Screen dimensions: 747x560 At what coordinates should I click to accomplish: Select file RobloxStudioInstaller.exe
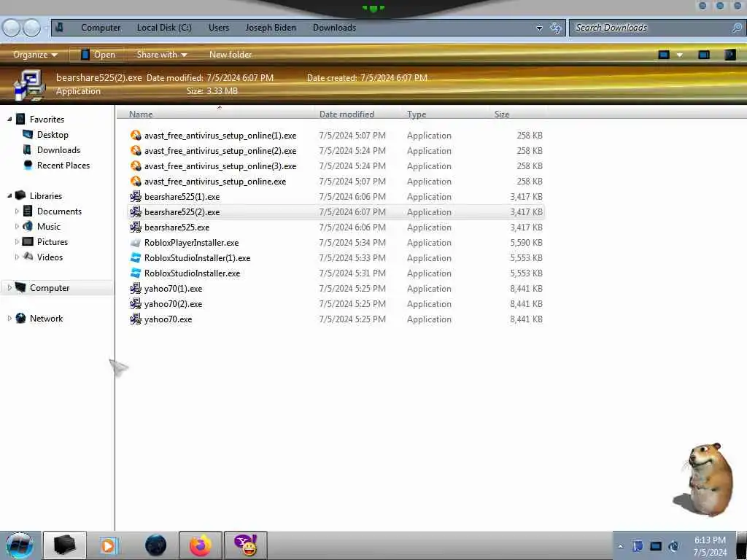pyautogui.click(x=192, y=273)
